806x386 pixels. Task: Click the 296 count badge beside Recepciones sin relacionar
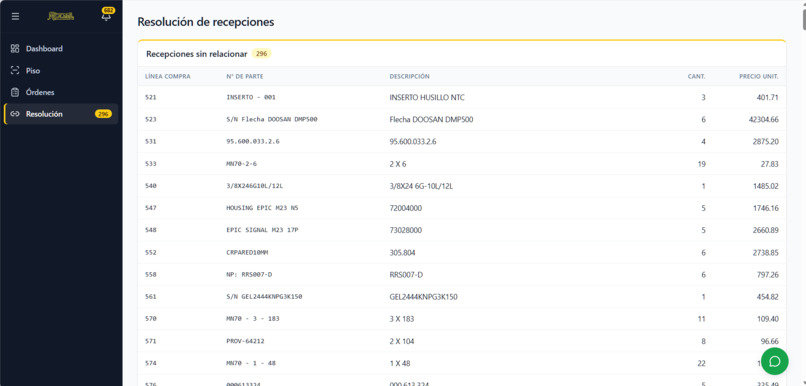[x=262, y=53]
